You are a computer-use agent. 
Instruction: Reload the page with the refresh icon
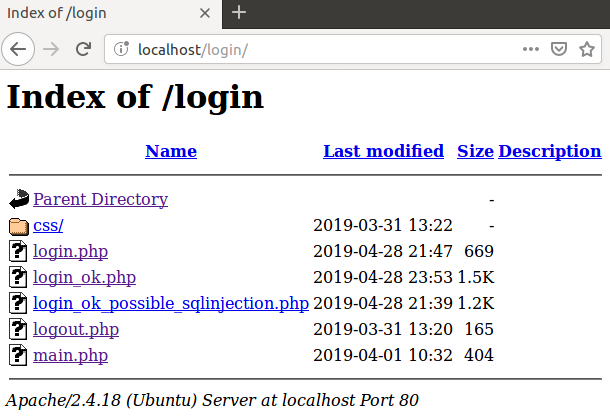83,49
